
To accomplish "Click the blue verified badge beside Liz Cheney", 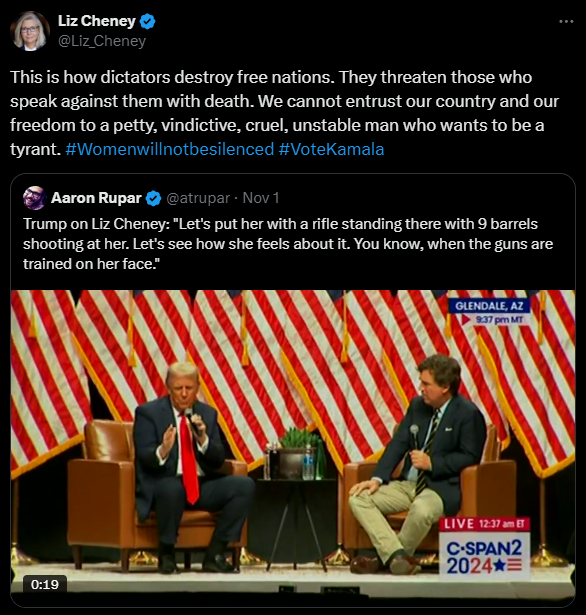I will coord(147,21).
